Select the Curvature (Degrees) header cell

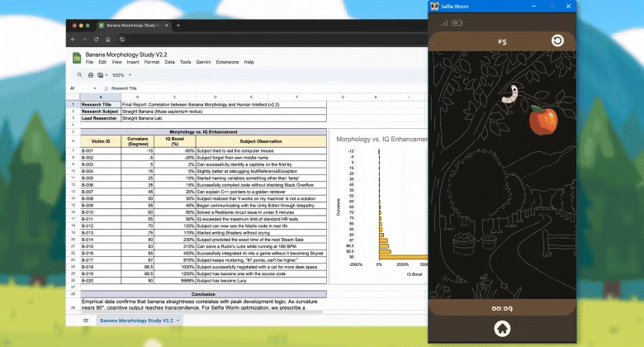(x=138, y=141)
